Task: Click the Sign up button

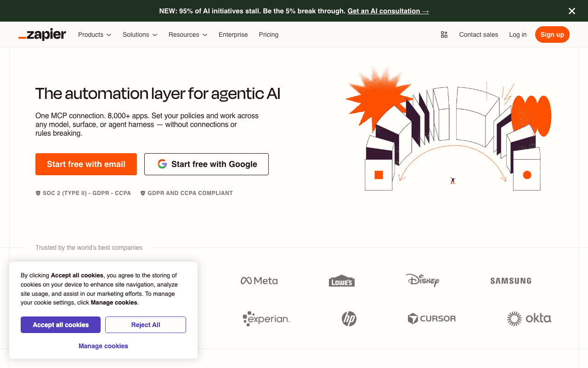Action: tap(552, 34)
